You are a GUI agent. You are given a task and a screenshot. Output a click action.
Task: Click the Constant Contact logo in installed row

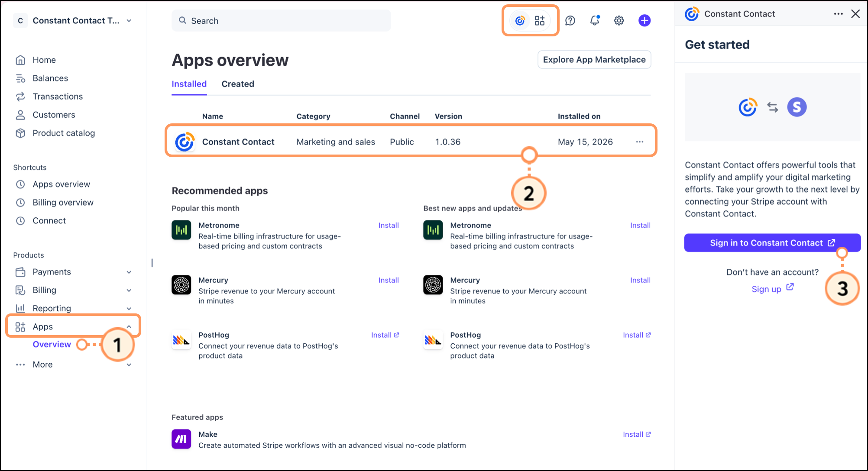pos(185,142)
